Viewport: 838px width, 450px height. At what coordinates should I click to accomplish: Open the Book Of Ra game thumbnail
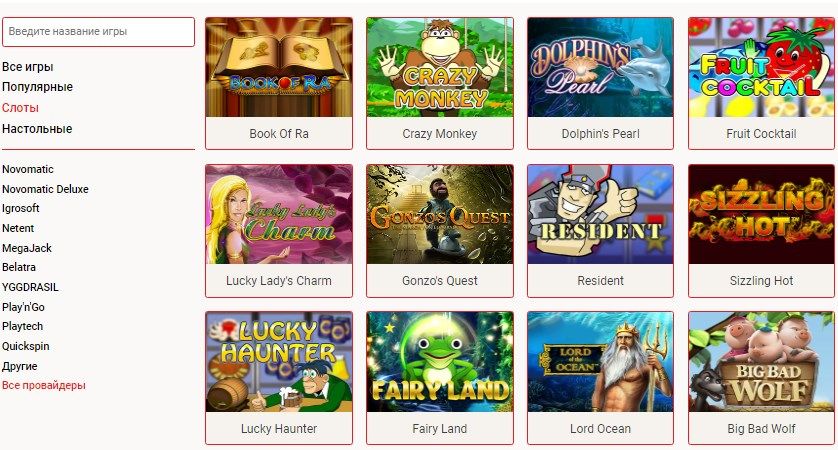(278, 67)
